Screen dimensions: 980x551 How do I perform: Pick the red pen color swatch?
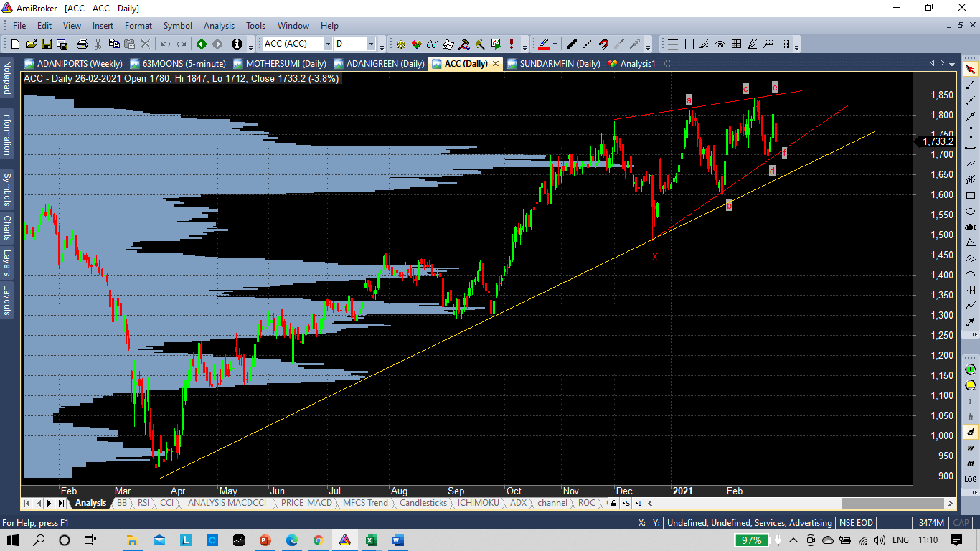(x=544, y=44)
